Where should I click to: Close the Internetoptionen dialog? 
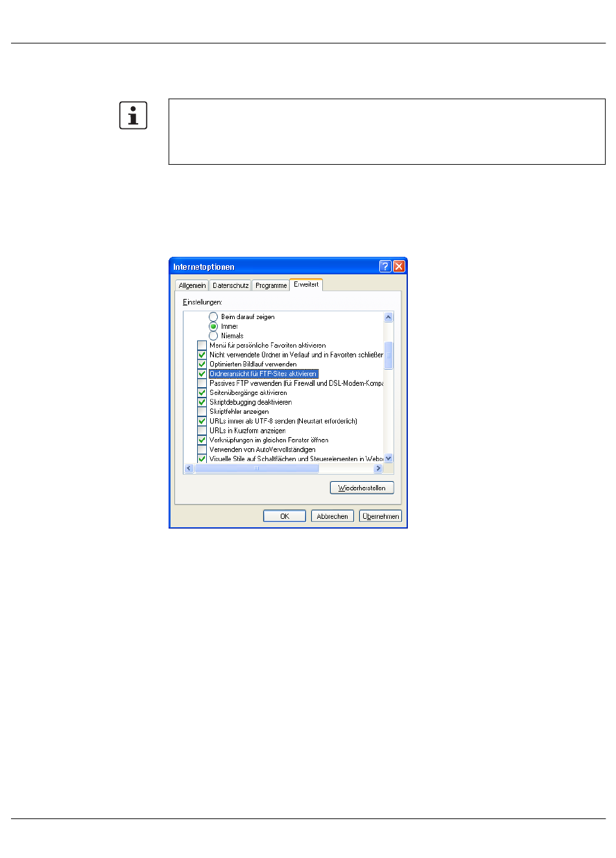399,267
